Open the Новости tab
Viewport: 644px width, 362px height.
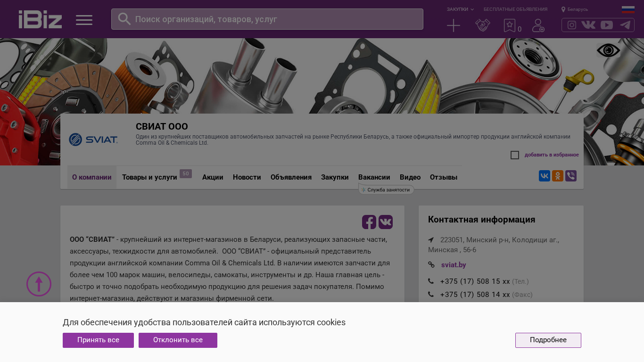247,177
